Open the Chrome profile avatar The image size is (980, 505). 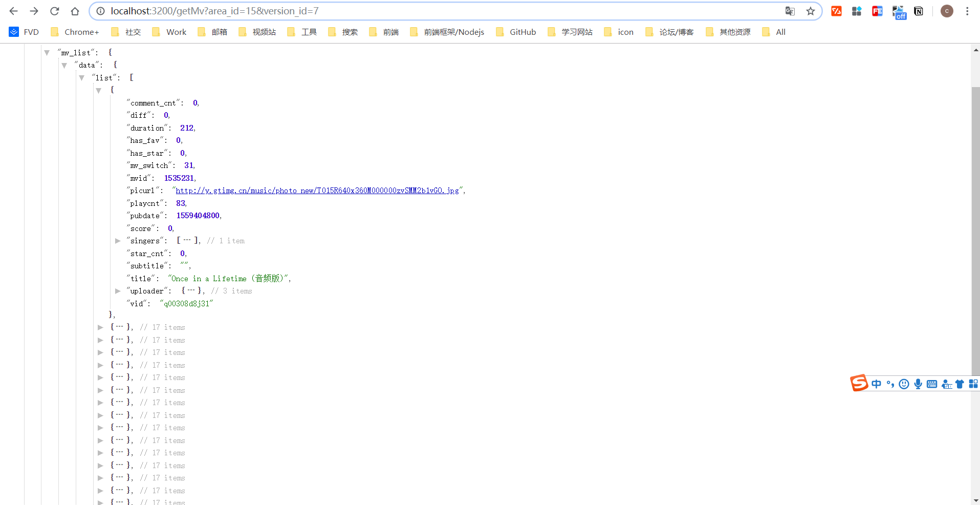(x=947, y=11)
